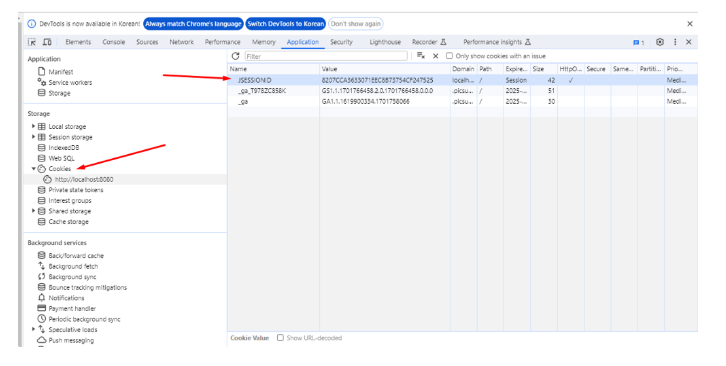Screen dimensions: 726x366
Task: Delete the selected cookie with X
Action: pyautogui.click(x=435, y=56)
